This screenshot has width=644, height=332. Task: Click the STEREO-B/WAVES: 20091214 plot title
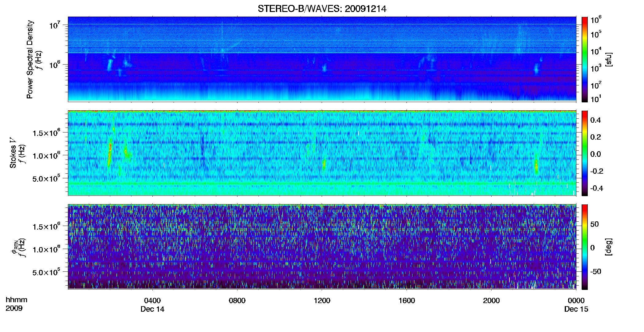point(322,9)
